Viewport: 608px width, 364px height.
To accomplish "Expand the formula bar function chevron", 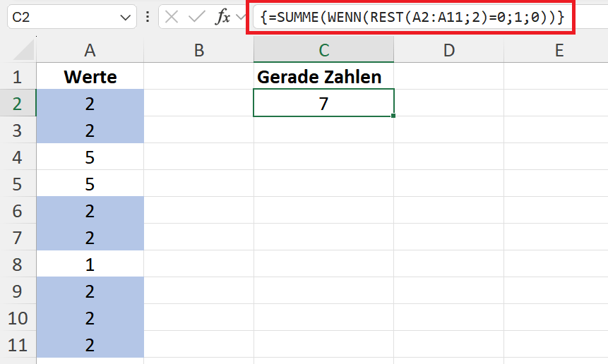I will click(x=241, y=17).
